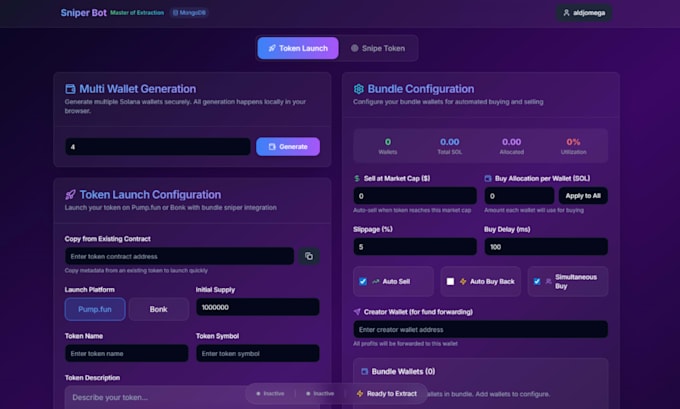Click the copy contract metadata icon button
Image resolution: width=680 pixels, height=409 pixels.
[309, 256]
